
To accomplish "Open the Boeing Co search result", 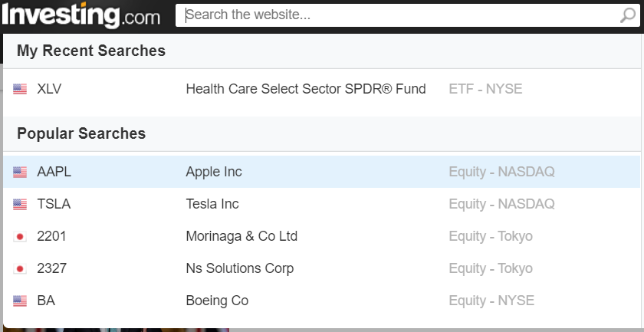I will tap(321, 301).
